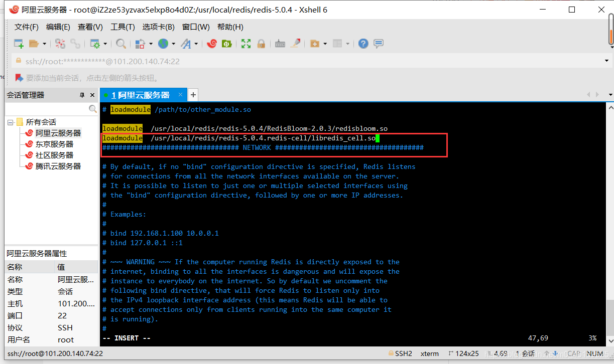Click the New Session toolbar icon

(x=19, y=44)
